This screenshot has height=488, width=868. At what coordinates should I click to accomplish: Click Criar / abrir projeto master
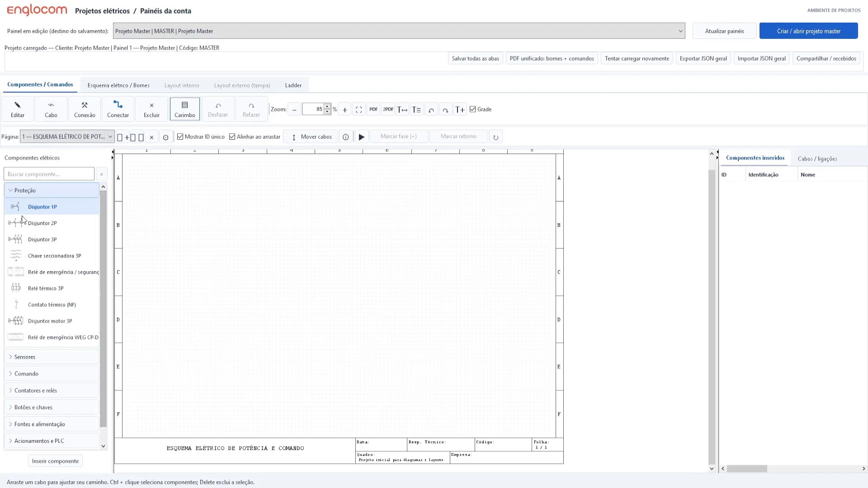click(x=809, y=31)
